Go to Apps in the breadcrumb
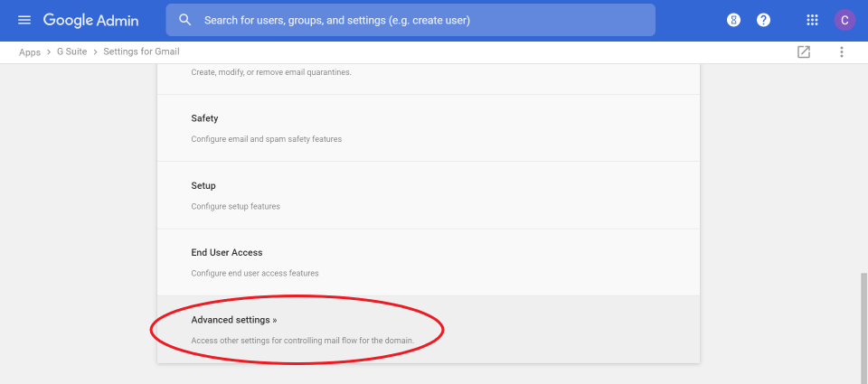 coord(30,52)
